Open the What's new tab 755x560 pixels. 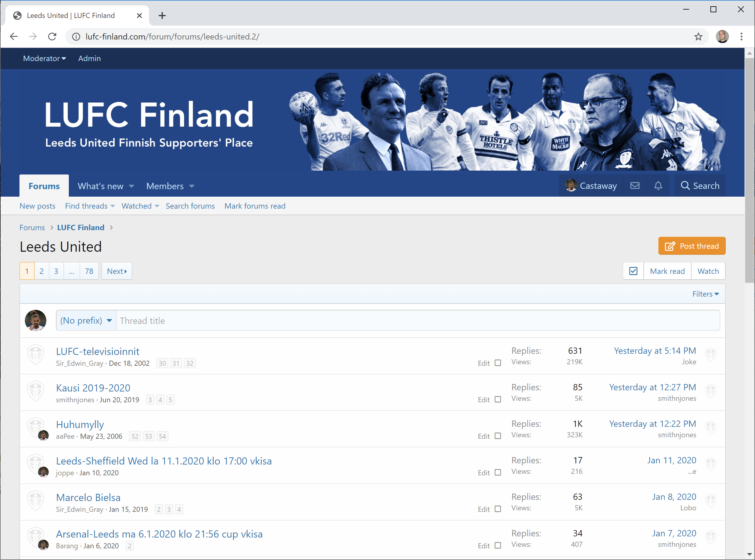pyautogui.click(x=100, y=186)
